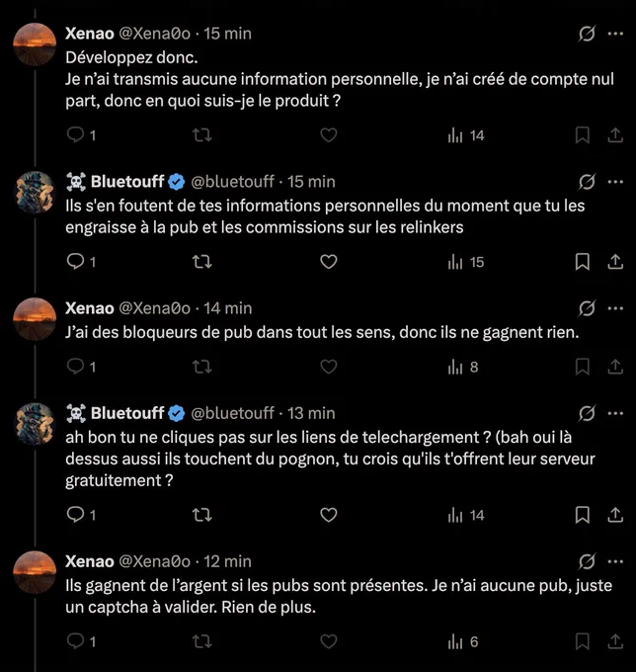Expand options for Bluetouff's 13 min tweet
Viewport: 636px width, 672px height.
click(615, 413)
